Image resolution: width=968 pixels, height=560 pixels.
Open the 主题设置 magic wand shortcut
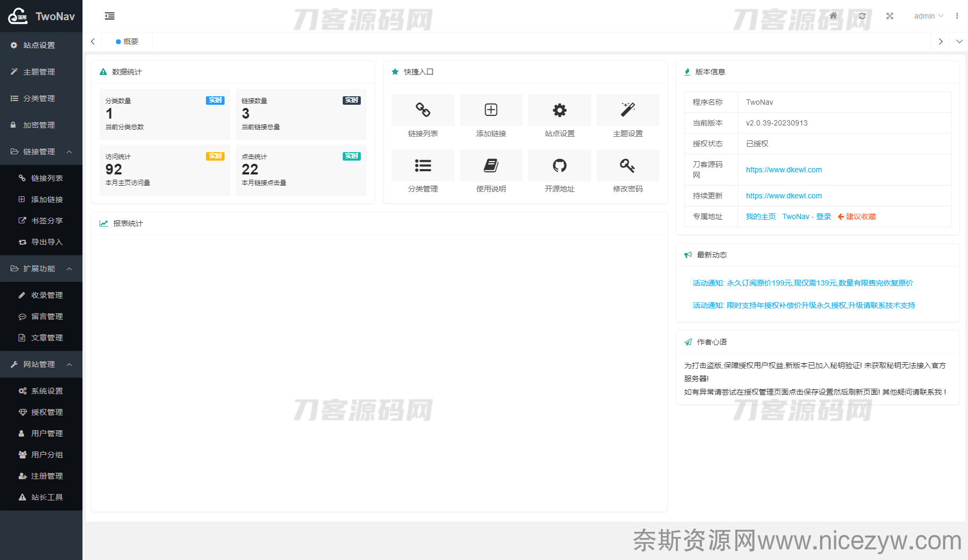pyautogui.click(x=627, y=117)
